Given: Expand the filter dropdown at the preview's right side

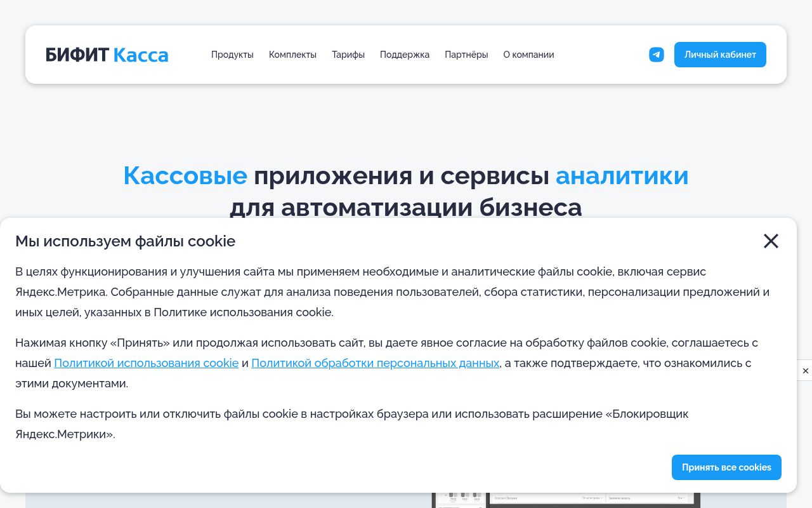Looking at the screenshot, I should click(681, 498).
